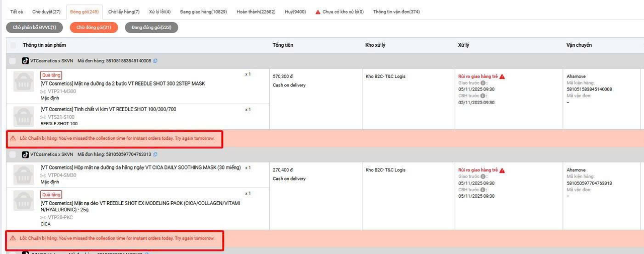Viewport: 644px width, 254px height.
Task: Select checkbox for order 581051583845140008
Action: pyautogui.click(x=13, y=61)
